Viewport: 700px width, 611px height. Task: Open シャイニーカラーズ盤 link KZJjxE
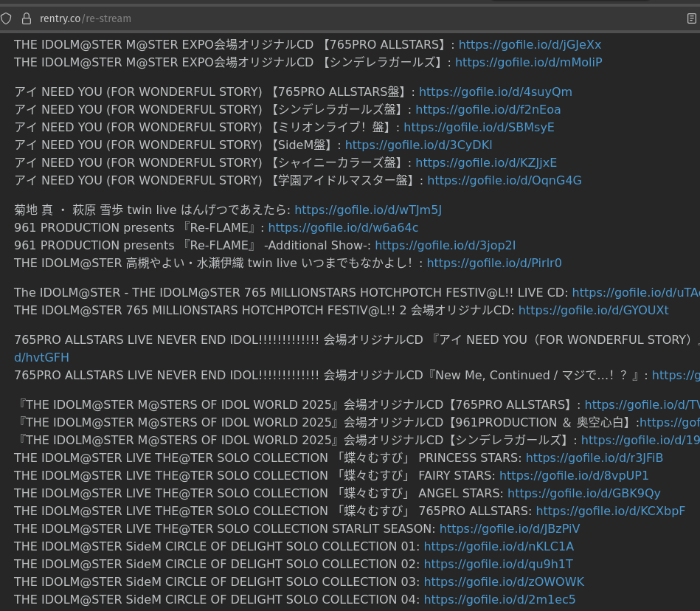[x=486, y=162]
